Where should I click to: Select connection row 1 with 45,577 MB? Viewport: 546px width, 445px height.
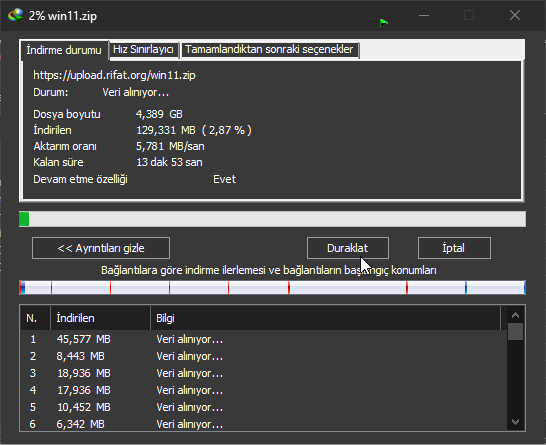coord(264,339)
